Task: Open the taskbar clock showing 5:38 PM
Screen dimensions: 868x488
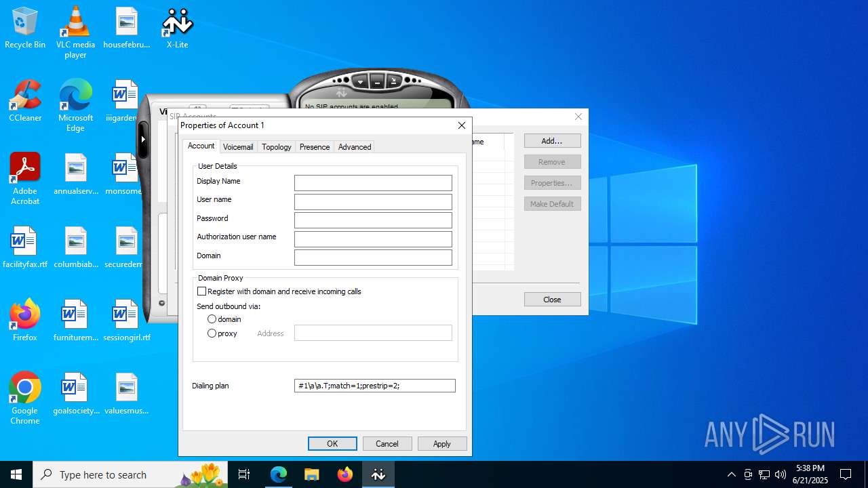Action: [810, 474]
